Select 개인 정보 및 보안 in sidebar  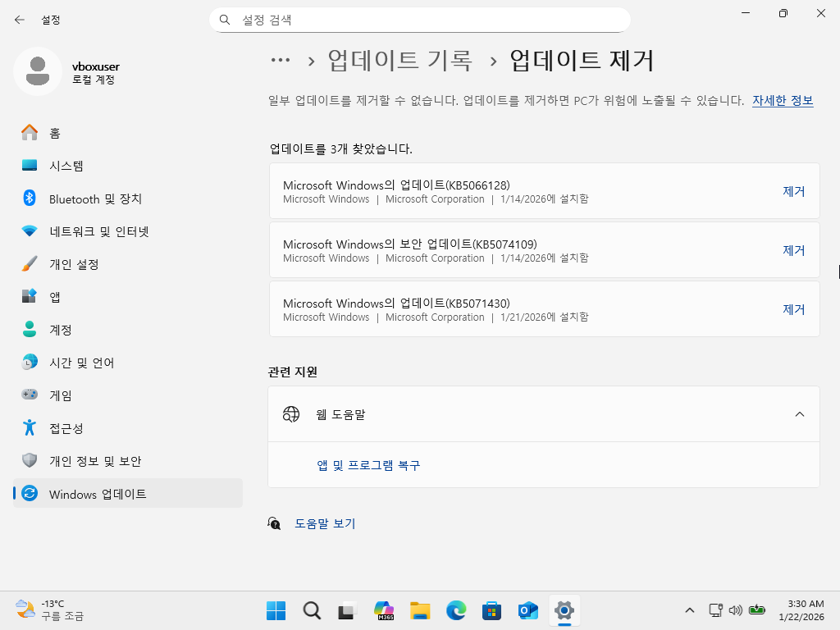click(128, 460)
